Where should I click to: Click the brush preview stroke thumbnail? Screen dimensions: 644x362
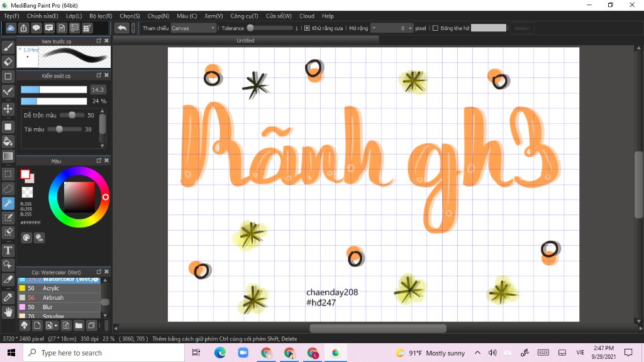coord(74,57)
